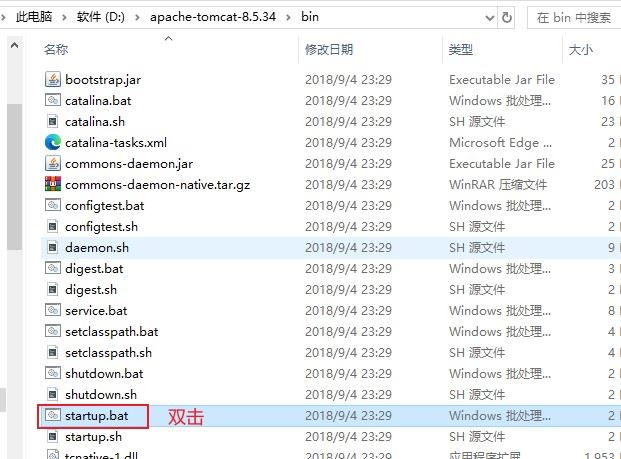
Task: Refresh the bin folder view
Action: (507, 17)
